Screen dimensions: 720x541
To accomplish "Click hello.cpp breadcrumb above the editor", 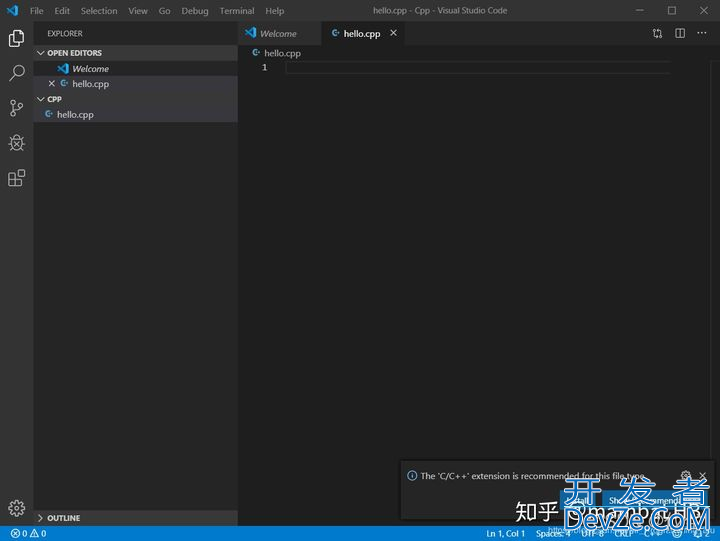I will [277, 53].
